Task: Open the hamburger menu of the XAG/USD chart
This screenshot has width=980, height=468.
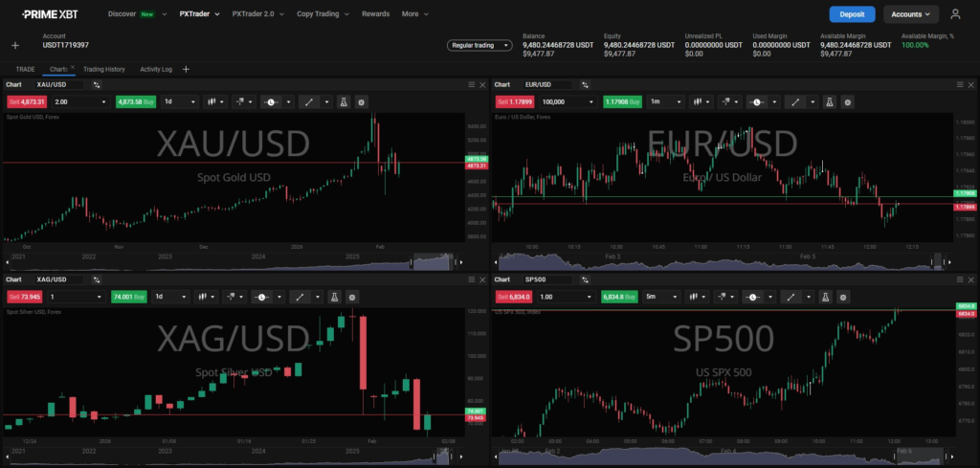Action: pos(471,279)
